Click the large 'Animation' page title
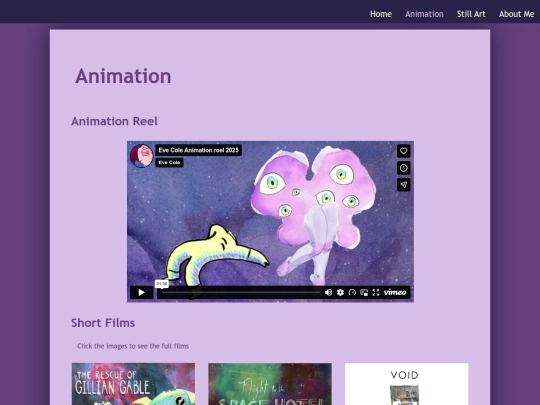Image resolution: width=540 pixels, height=405 pixels. [123, 76]
